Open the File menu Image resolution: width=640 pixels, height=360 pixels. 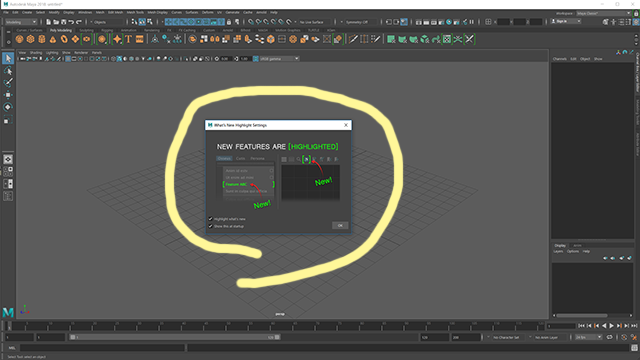[6, 13]
